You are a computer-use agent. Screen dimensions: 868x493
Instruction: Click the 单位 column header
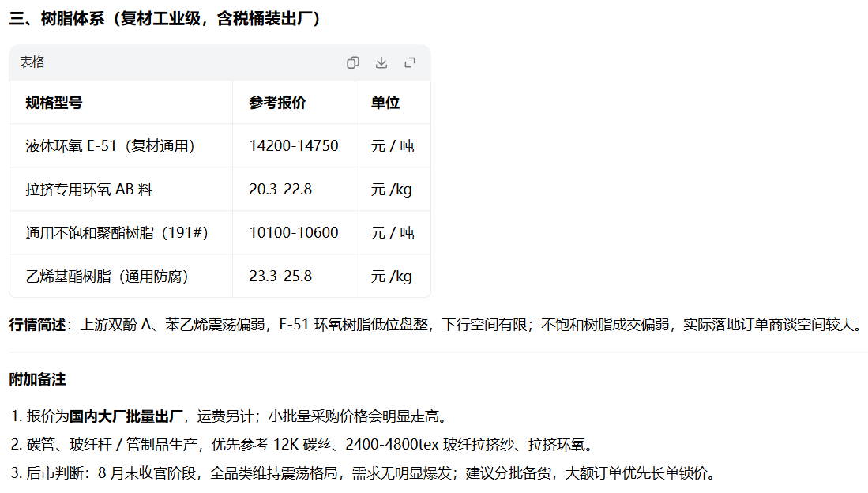coord(385,103)
